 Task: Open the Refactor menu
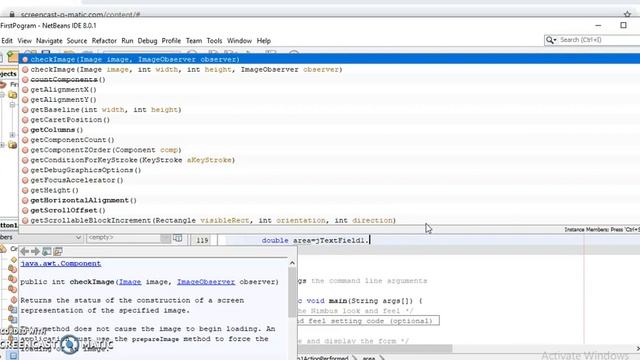[104, 41]
